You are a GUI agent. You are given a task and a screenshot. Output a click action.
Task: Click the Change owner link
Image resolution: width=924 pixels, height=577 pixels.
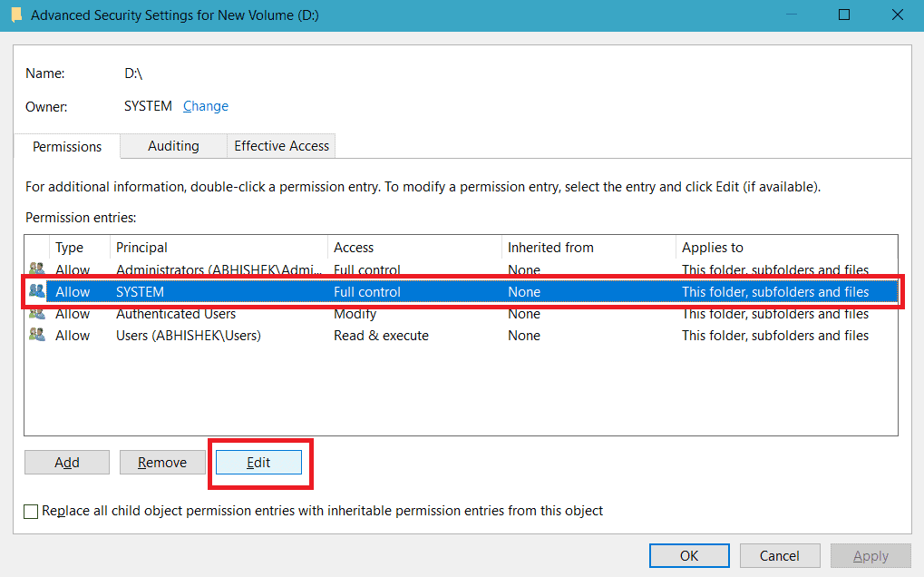pyautogui.click(x=206, y=106)
